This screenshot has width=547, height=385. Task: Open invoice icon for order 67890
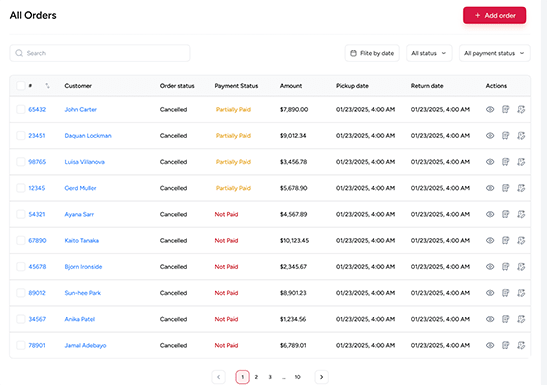tap(505, 240)
